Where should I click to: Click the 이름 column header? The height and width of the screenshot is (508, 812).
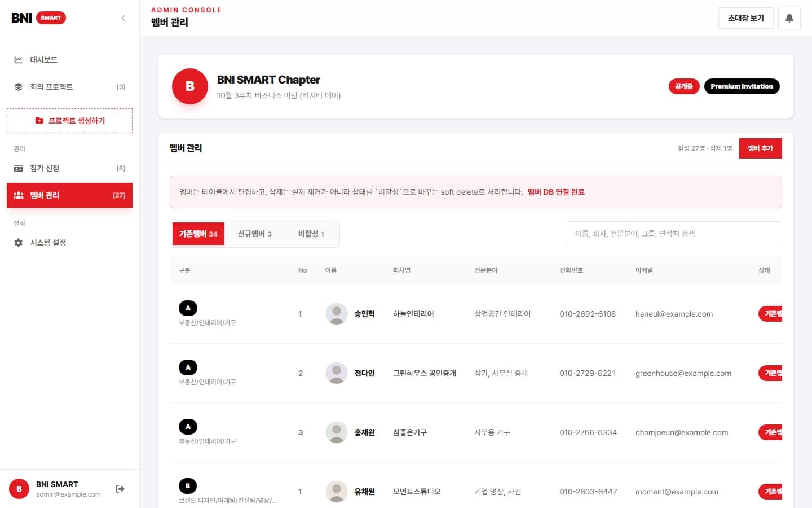(331, 270)
